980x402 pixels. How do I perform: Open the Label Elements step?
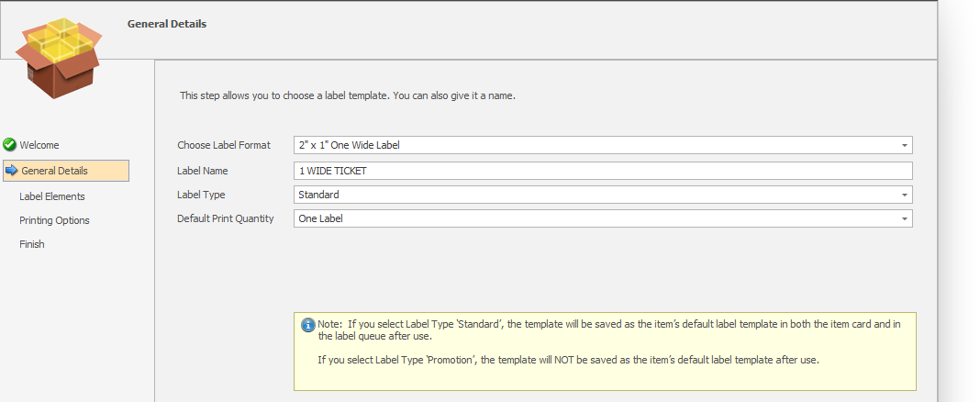point(52,196)
